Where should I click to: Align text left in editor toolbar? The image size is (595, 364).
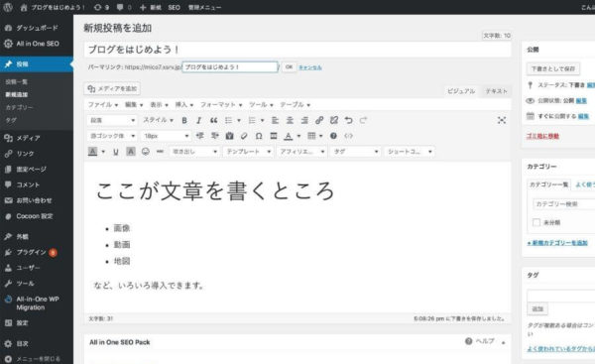click(x=275, y=120)
